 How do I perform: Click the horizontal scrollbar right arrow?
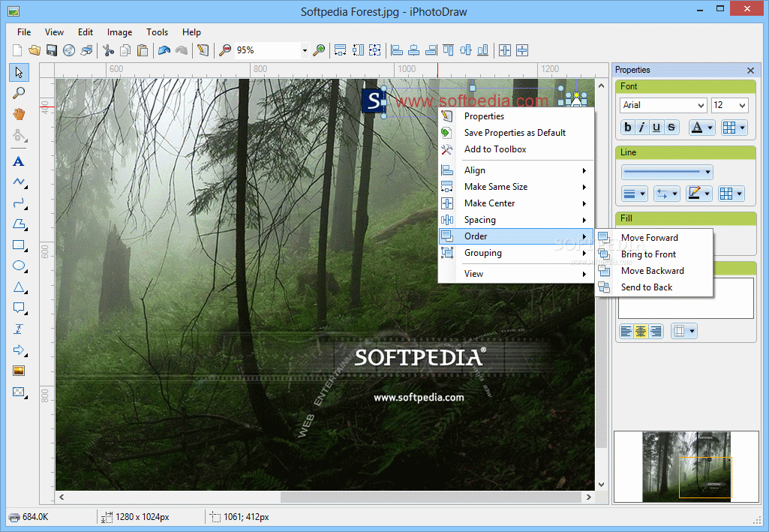(588, 497)
